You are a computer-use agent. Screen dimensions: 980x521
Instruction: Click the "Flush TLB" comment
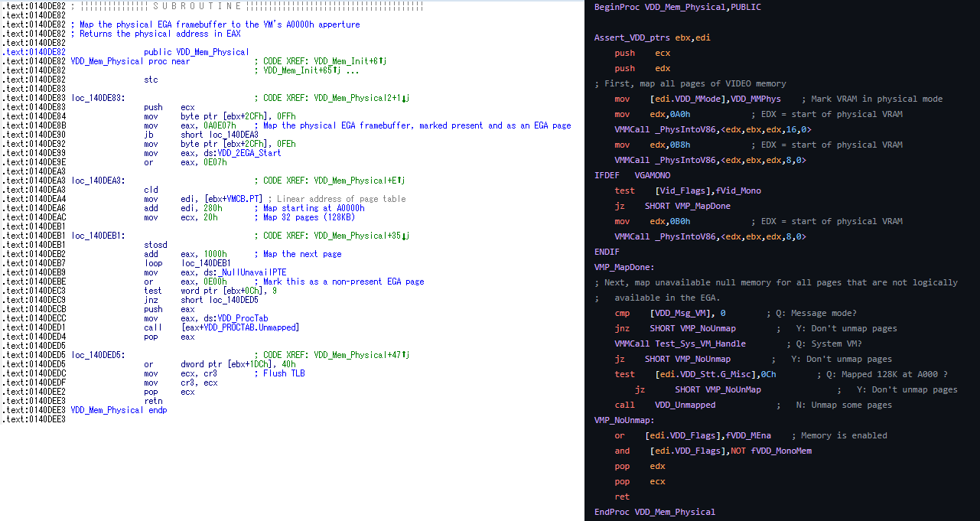point(285,373)
